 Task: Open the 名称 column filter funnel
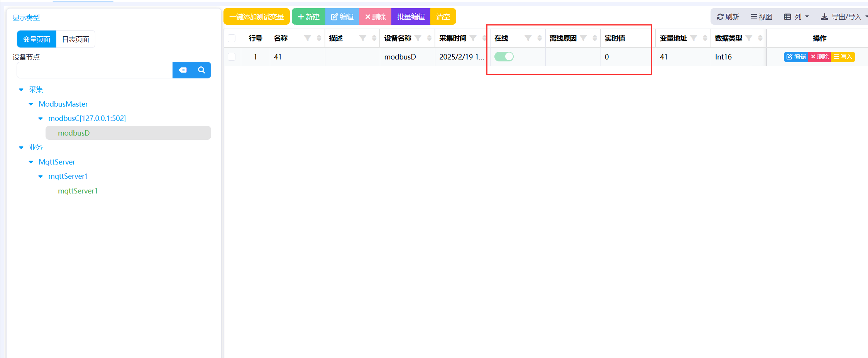click(307, 38)
